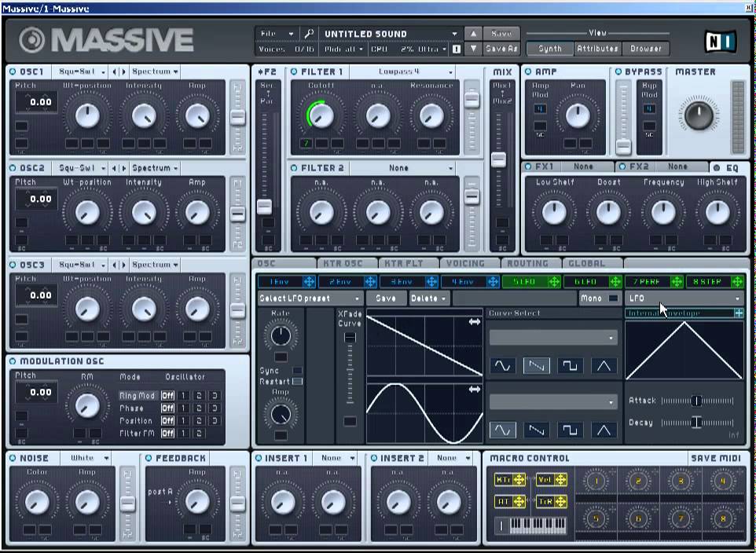Toggle Filter 1 power button
Screen dimensions: 756x553
294,71
